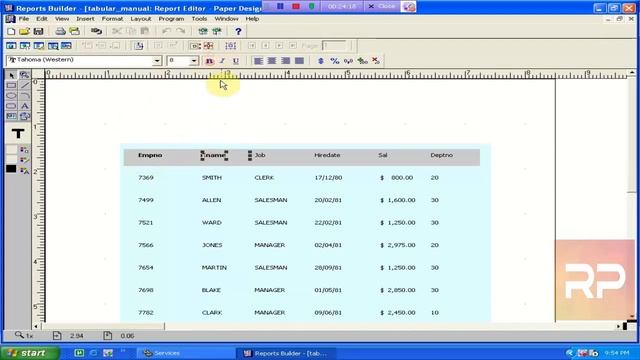
Task: Open the Insert menu
Action: pos(85,19)
